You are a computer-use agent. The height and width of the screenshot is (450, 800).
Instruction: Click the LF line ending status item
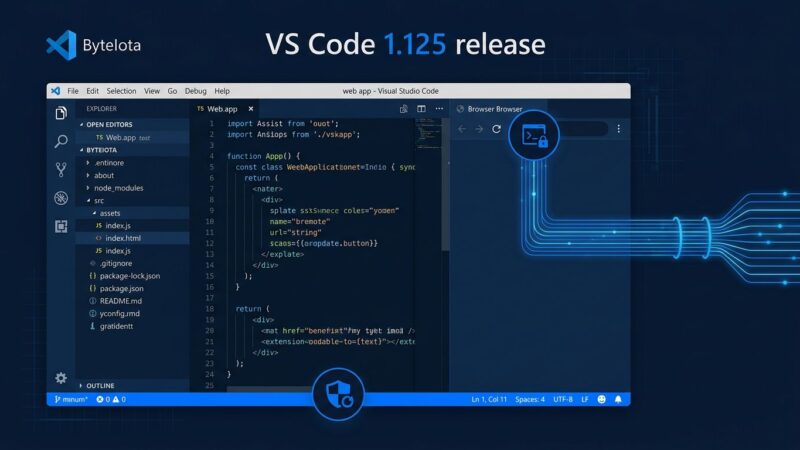(x=585, y=399)
